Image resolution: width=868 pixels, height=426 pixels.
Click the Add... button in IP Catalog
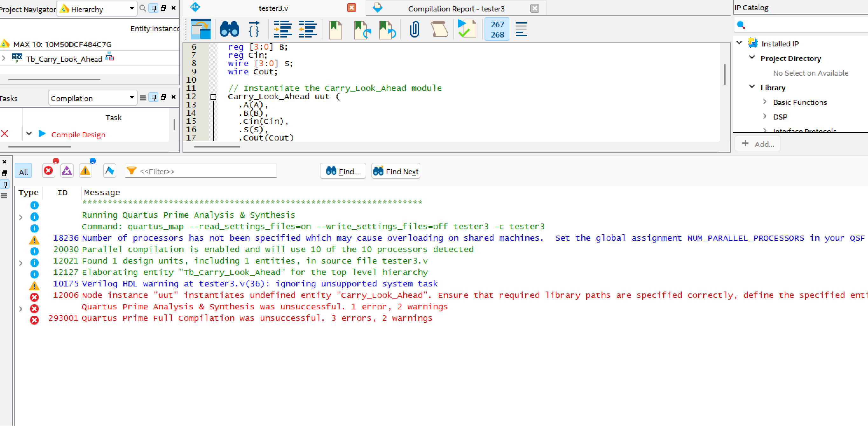tap(758, 144)
